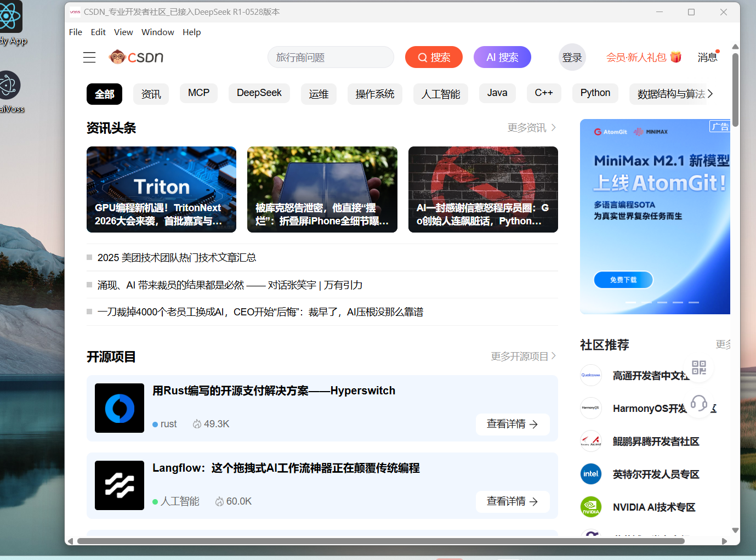Open NVIDIA AI技术专区
756x560 pixels.
pyautogui.click(x=654, y=507)
